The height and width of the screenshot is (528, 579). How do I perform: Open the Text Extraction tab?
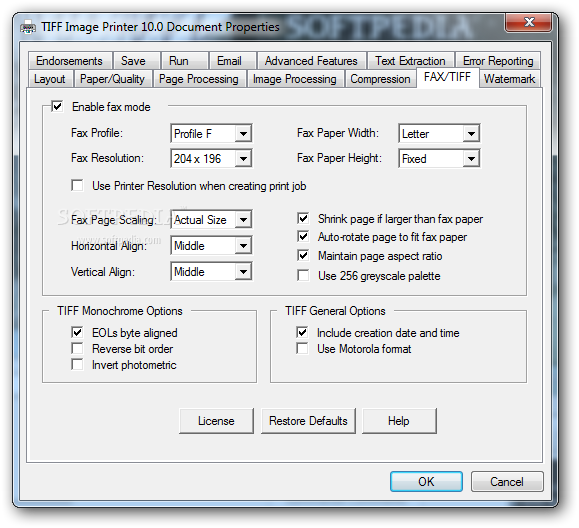[410, 61]
